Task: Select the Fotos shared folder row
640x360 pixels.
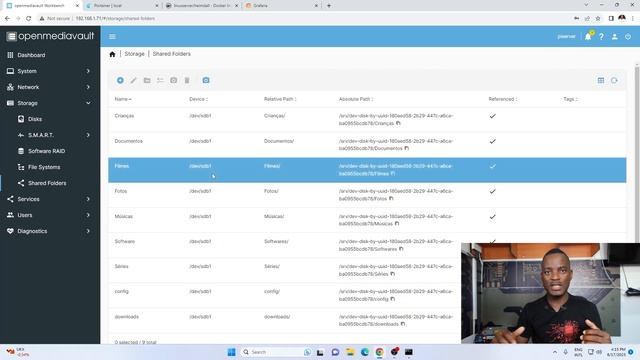Action: 367,195
